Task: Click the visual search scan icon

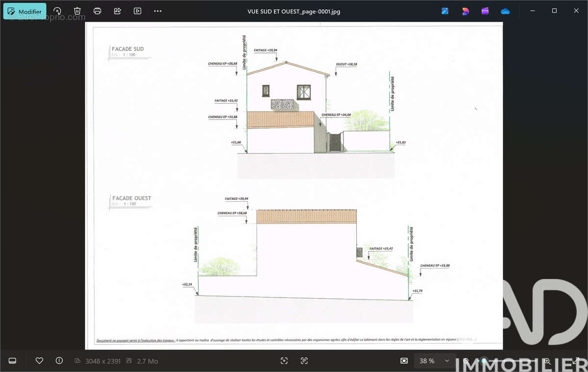Action: click(x=284, y=361)
